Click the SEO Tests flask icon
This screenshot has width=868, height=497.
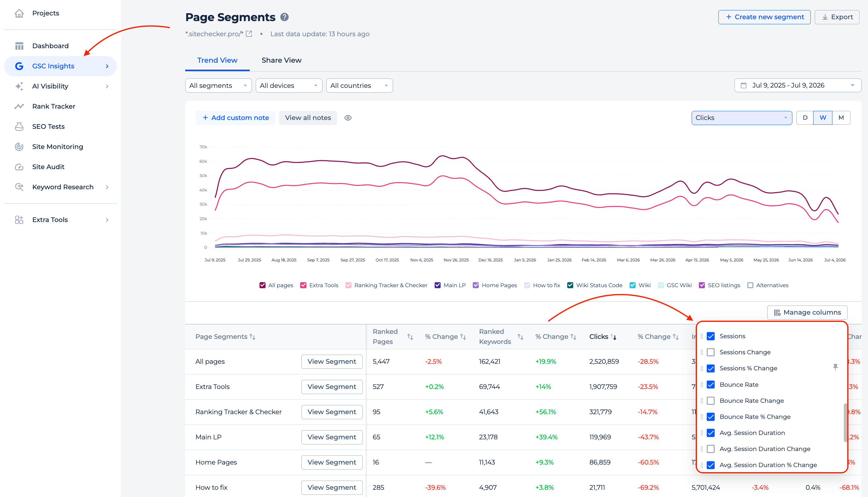tap(19, 126)
